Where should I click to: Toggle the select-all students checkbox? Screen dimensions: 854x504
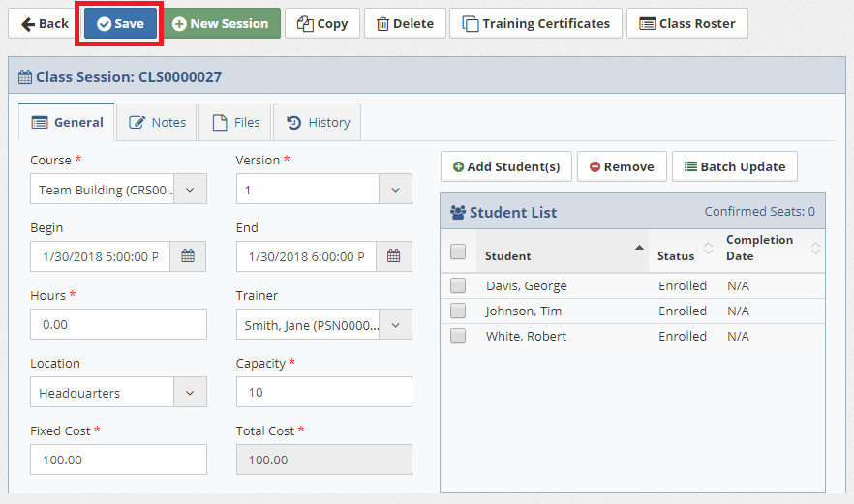pyautogui.click(x=458, y=252)
